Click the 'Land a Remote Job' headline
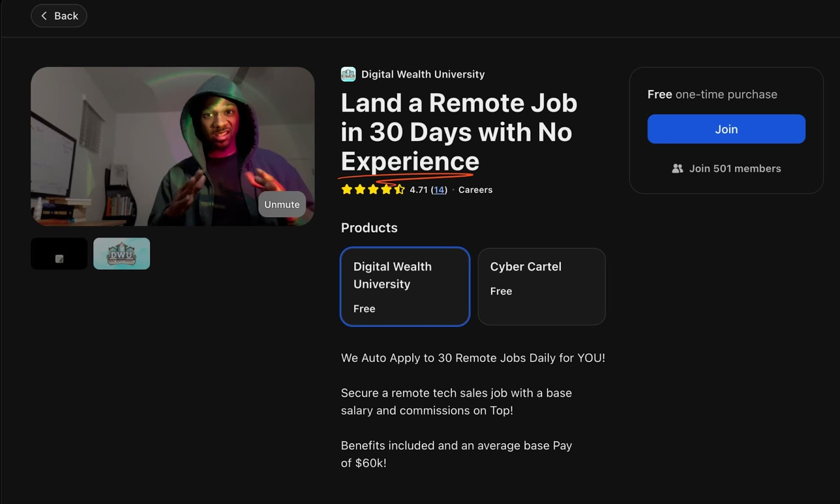 click(459, 132)
